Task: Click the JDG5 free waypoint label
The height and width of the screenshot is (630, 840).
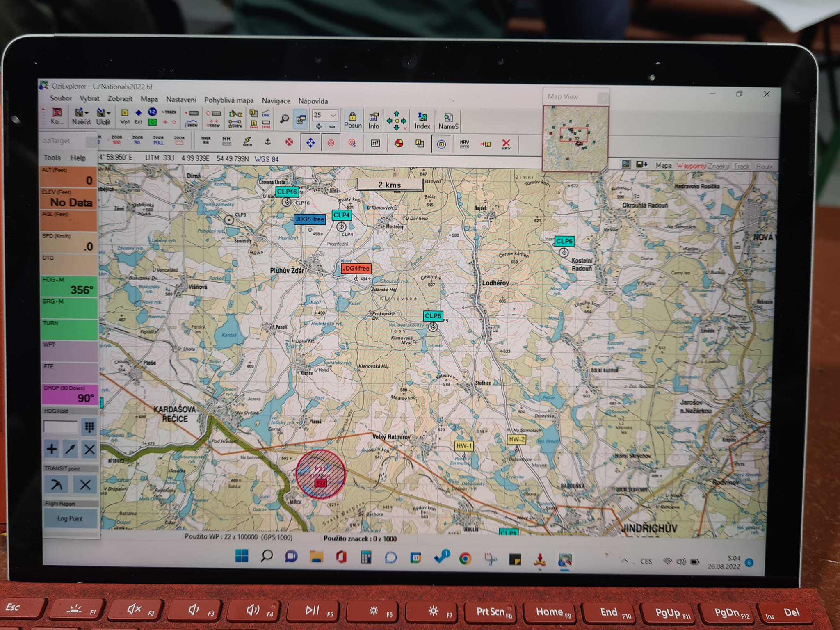Action: (310, 219)
